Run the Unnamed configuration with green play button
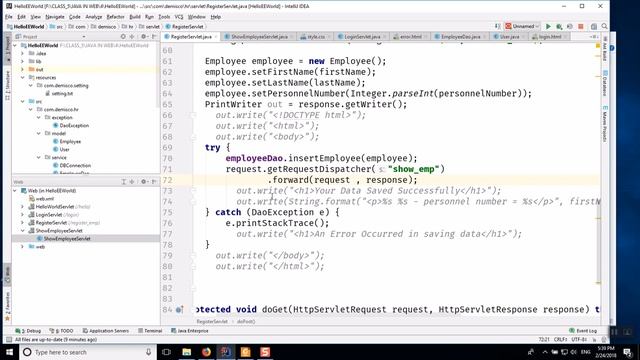This screenshot has height=360, width=640. pos(548,26)
